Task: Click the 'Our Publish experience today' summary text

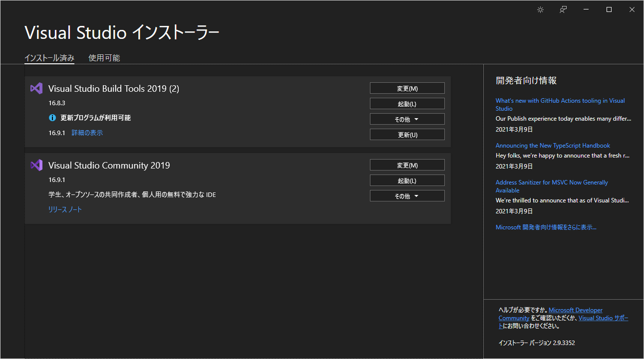Action: (564, 119)
